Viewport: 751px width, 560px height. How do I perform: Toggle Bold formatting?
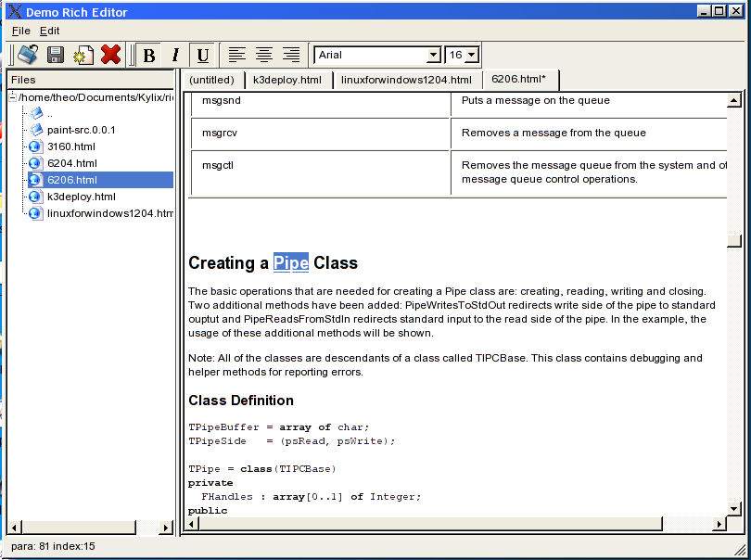[148, 55]
